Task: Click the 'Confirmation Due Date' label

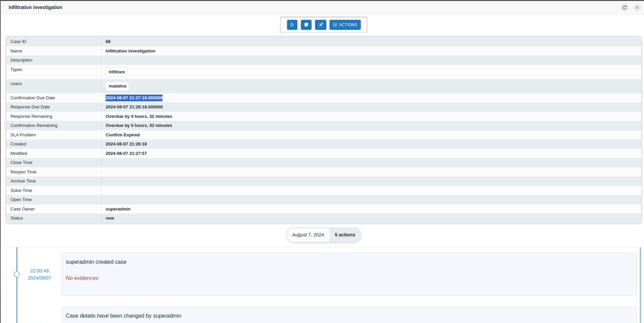Action: point(33,98)
